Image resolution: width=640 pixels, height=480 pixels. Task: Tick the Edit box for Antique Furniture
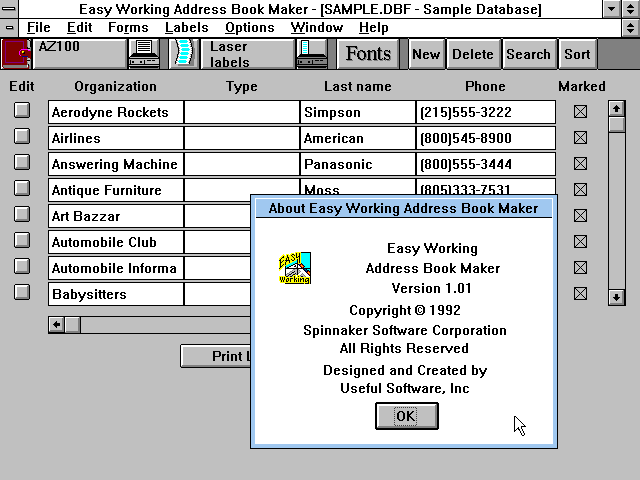tap(22, 188)
